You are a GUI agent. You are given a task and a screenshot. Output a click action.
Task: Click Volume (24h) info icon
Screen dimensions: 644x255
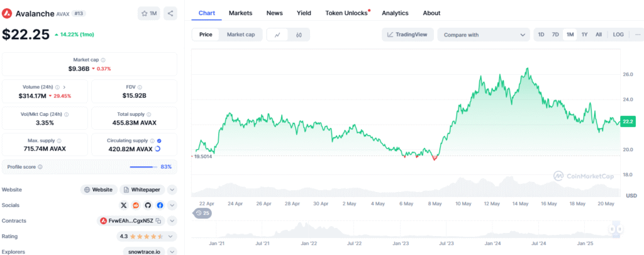(57, 87)
